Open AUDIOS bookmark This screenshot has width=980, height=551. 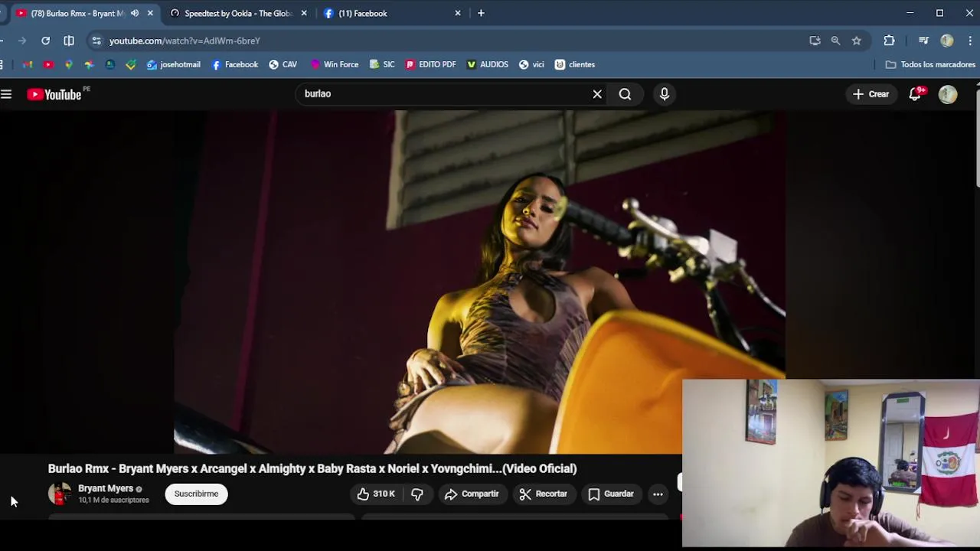(487, 64)
